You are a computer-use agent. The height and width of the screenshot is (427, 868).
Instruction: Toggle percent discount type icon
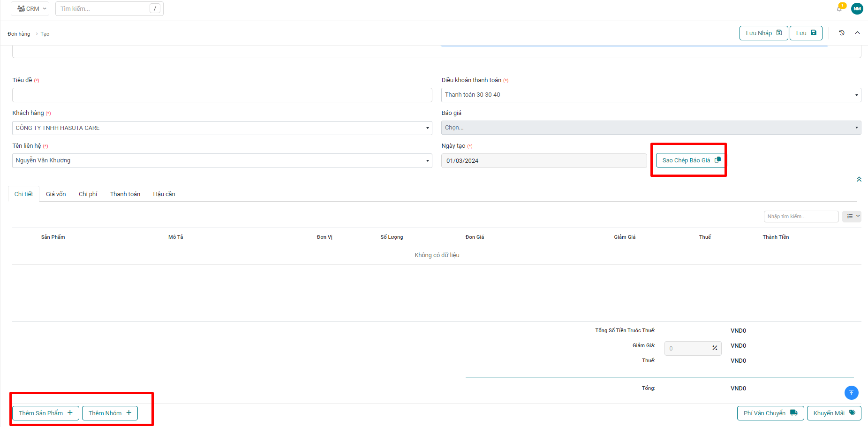pyautogui.click(x=715, y=348)
